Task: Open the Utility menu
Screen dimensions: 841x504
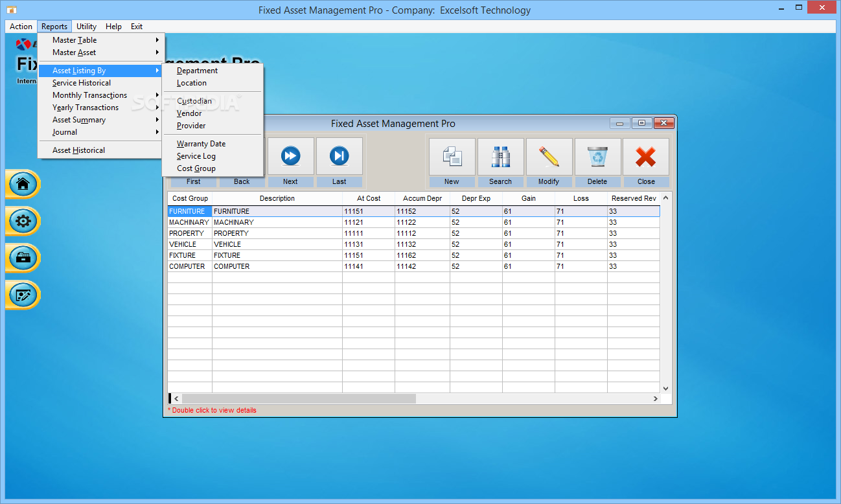Action: point(86,27)
